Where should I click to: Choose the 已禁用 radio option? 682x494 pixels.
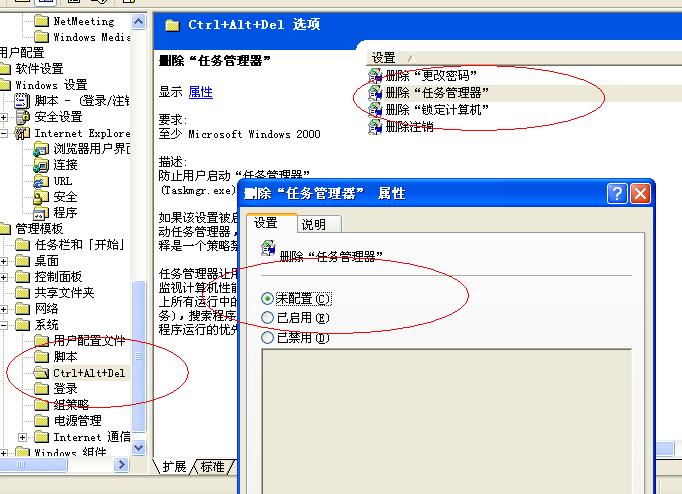click(x=267, y=337)
